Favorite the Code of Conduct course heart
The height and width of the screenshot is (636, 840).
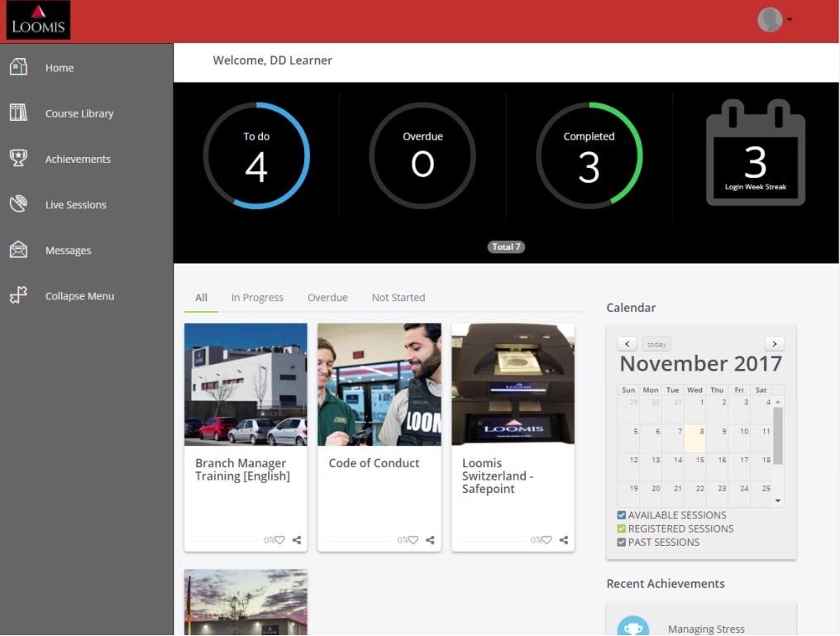coord(413,540)
